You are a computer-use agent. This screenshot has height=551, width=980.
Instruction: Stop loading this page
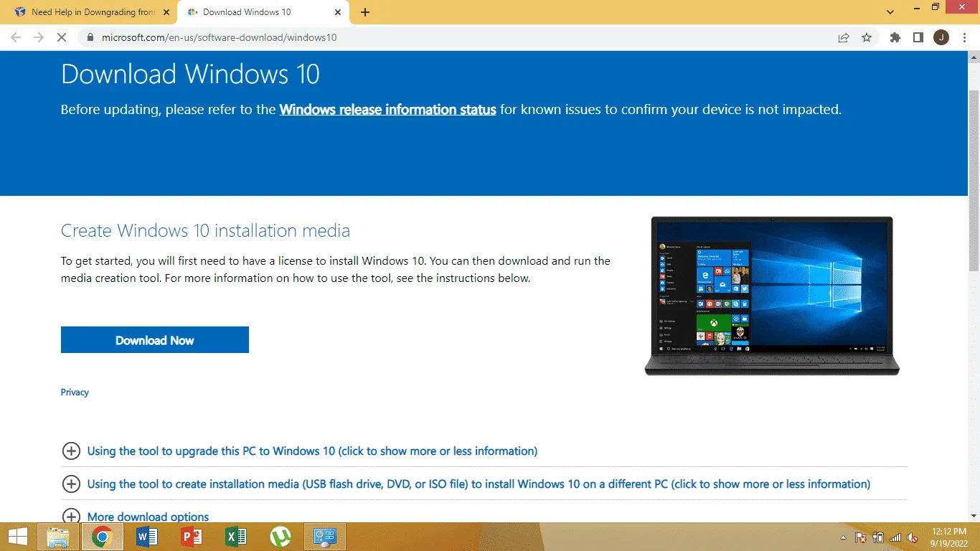coord(62,37)
